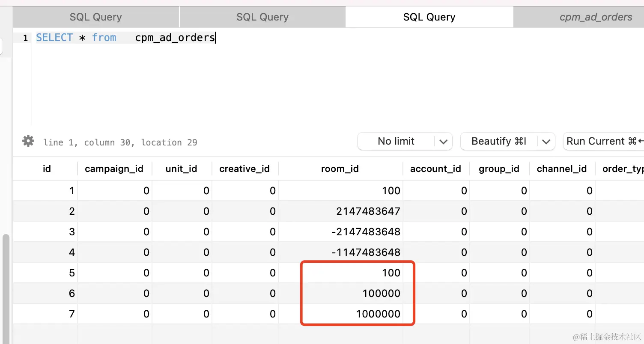This screenshot has height=344, width=644.
Task: Open the No limit dropdown
Action: 405,141
